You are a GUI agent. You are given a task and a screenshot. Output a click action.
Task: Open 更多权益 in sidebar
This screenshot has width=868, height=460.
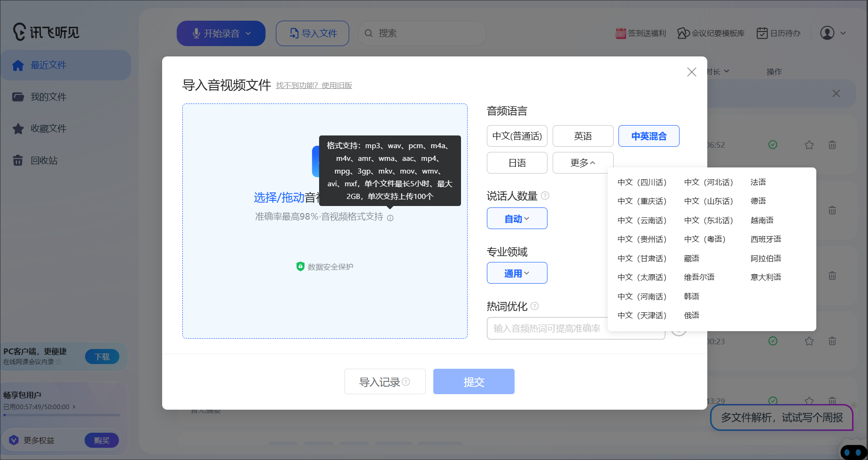(x=39, y=440)
